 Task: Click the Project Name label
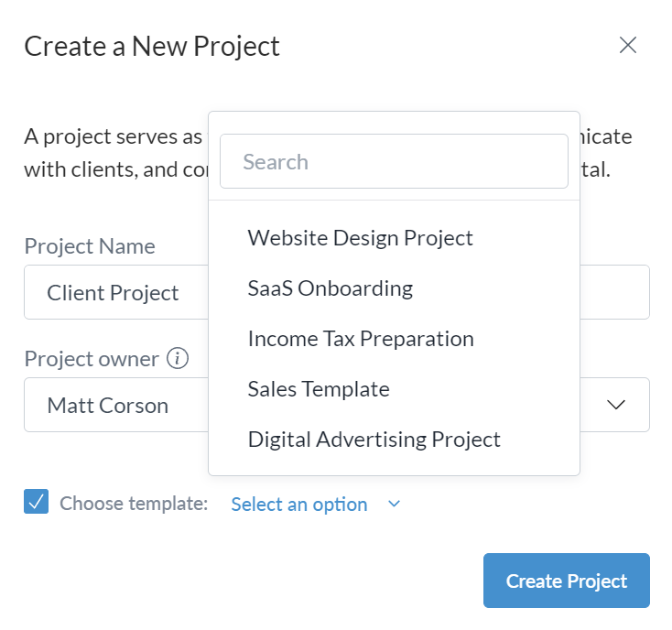90,246
